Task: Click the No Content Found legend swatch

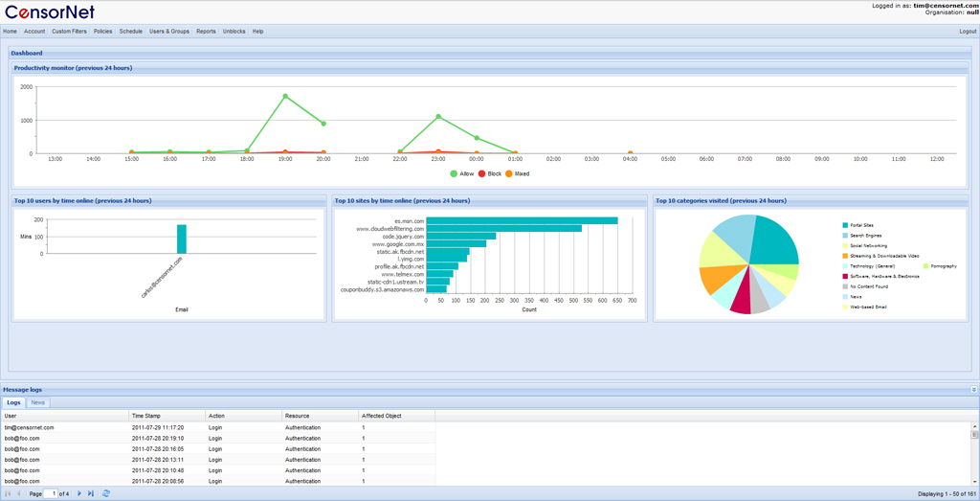Action: pyautogui.click(x=846, y=286)
